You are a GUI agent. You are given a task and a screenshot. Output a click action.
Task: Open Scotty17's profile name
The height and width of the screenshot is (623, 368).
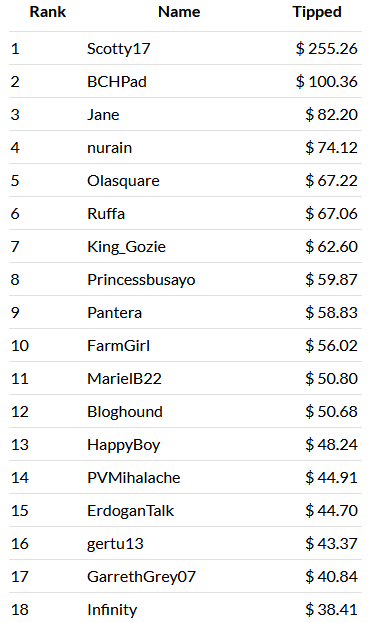(118, 49)
